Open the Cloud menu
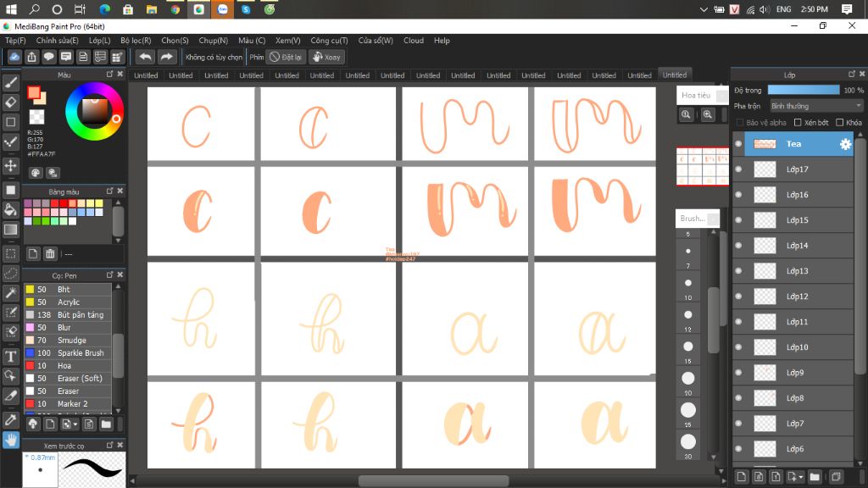Image resolution: width=868 pixels, height=488 pixels. [414, 41]
